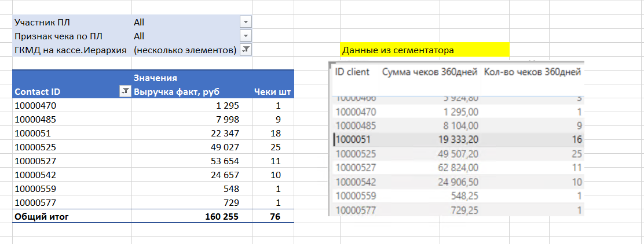Click the 62 824,00 value in segmentator table
Screen dimensions: 644x244
[457, 168]
